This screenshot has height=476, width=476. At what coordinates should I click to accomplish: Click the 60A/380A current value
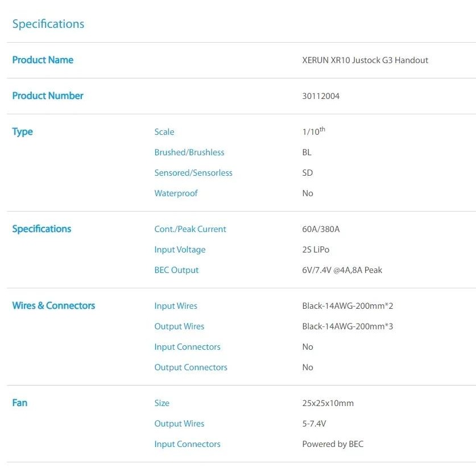point(321,229)
